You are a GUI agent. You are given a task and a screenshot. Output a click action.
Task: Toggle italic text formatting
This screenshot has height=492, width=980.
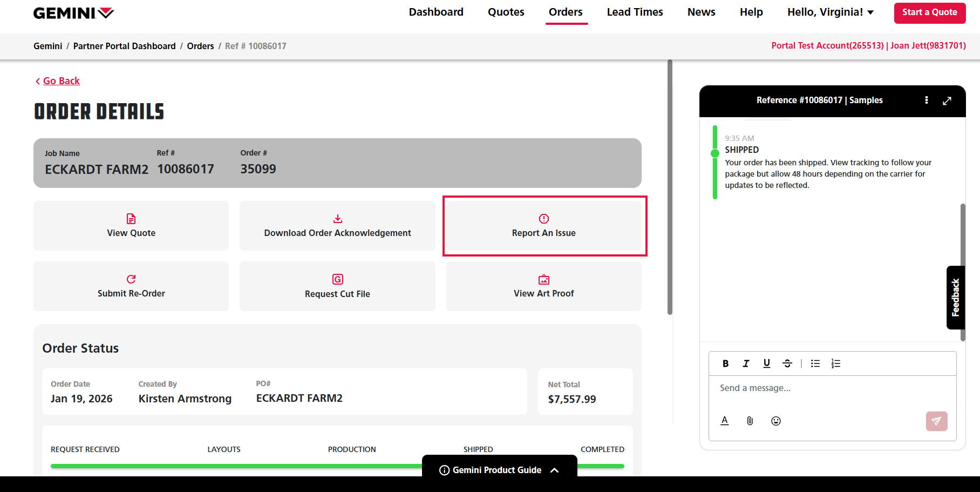coord(746,363)
